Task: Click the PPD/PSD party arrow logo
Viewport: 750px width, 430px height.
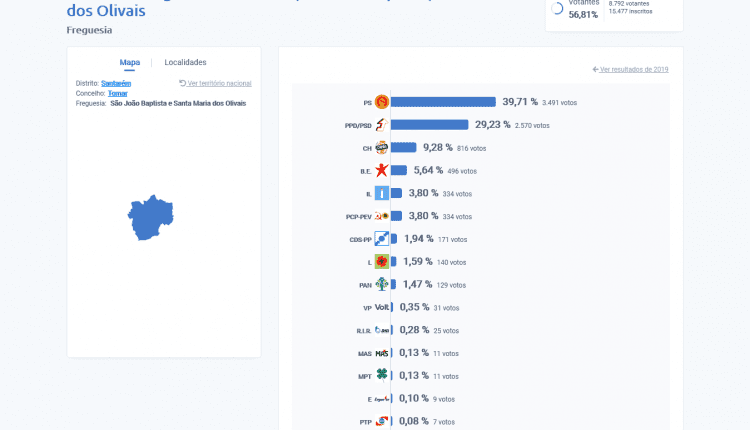Action: tap(381, 125)
